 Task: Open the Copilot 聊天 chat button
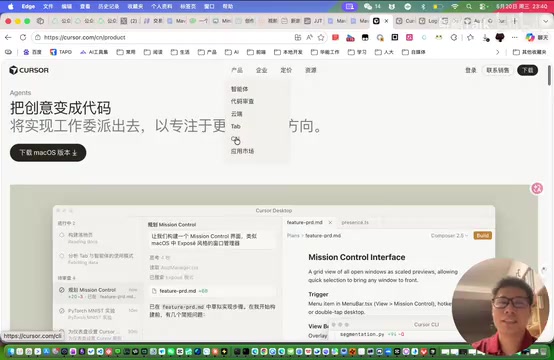[x=537, y=37]
